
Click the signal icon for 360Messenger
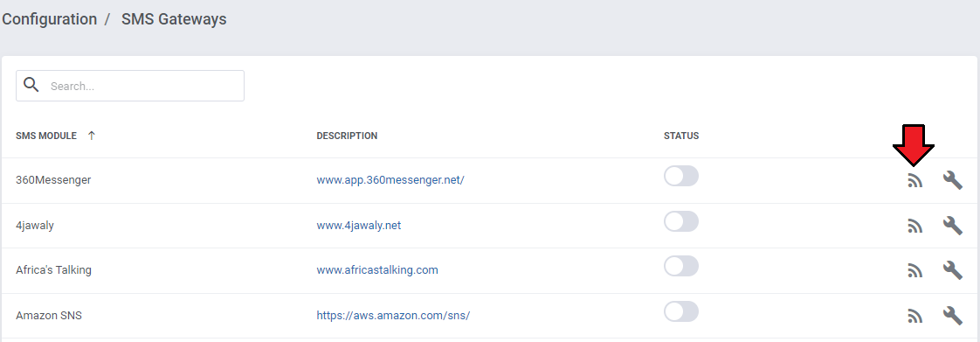tap(915, 181)
